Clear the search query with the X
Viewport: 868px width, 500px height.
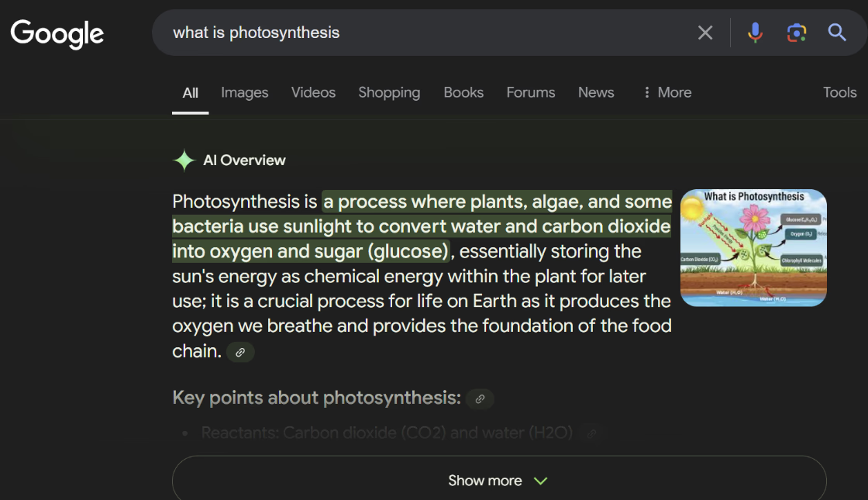[x=705, y=33]
